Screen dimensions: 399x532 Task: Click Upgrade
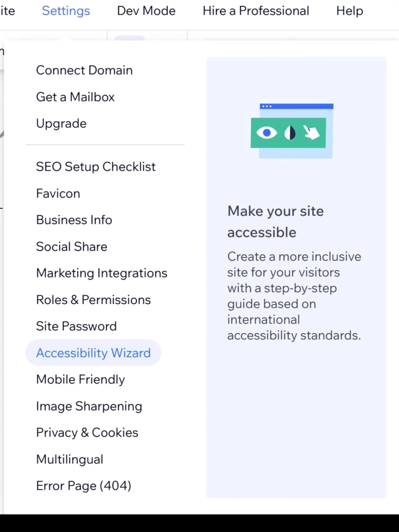[61, 124]
